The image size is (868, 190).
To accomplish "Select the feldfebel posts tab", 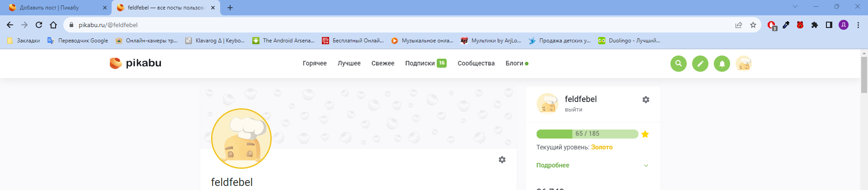I will click(x=166, y=8).
